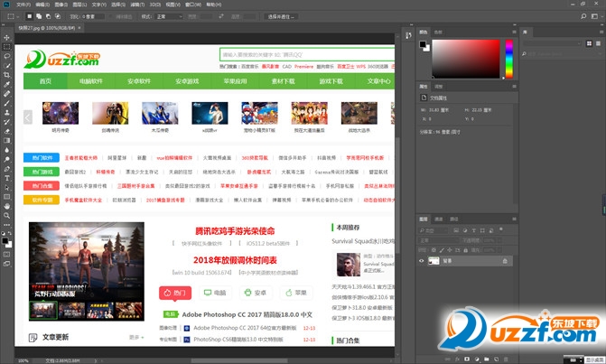Click the search icon in options bar

(583, 16)
